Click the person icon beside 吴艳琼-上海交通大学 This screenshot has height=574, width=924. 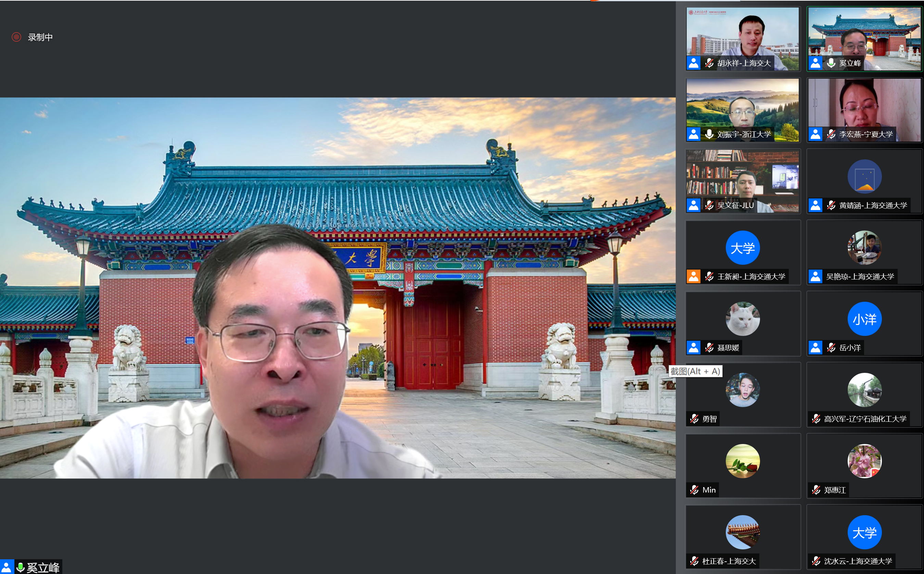click(x=815, y=276)
